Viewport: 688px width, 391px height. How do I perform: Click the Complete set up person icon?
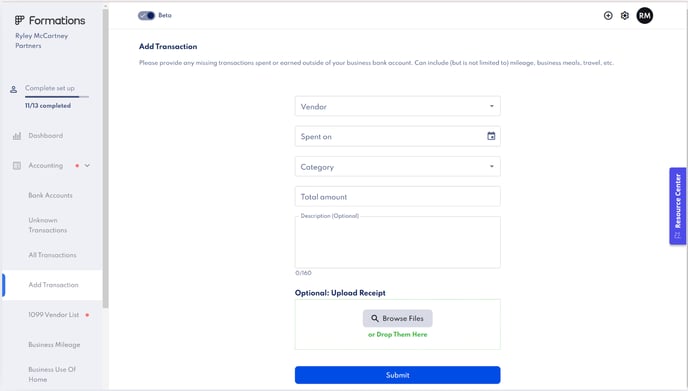14,90
